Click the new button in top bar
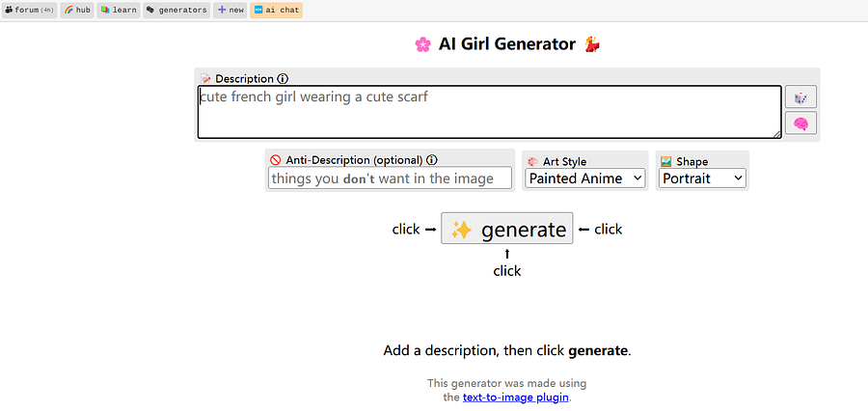The height and width of the screenshot is (411, 868). (x=231, y=10)
